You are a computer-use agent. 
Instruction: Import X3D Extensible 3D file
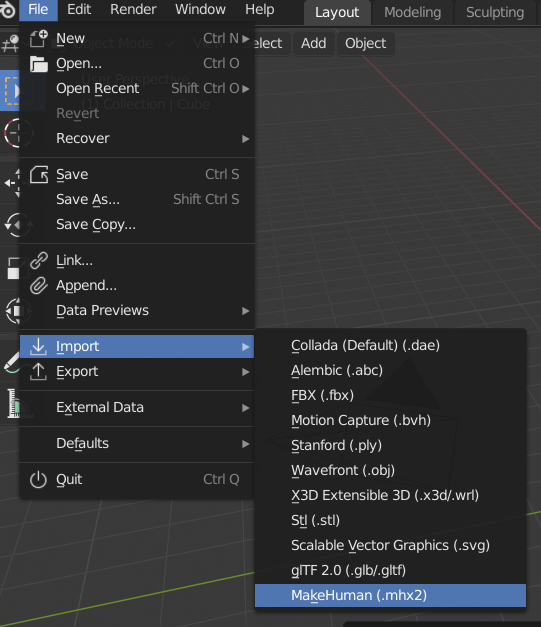pyautogui.click(x=390, y=495)
